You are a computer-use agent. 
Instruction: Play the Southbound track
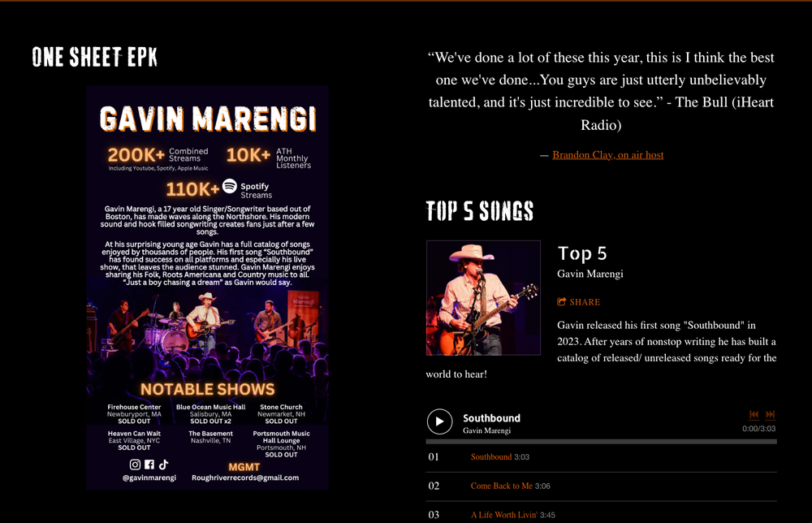tap(439, 421)
